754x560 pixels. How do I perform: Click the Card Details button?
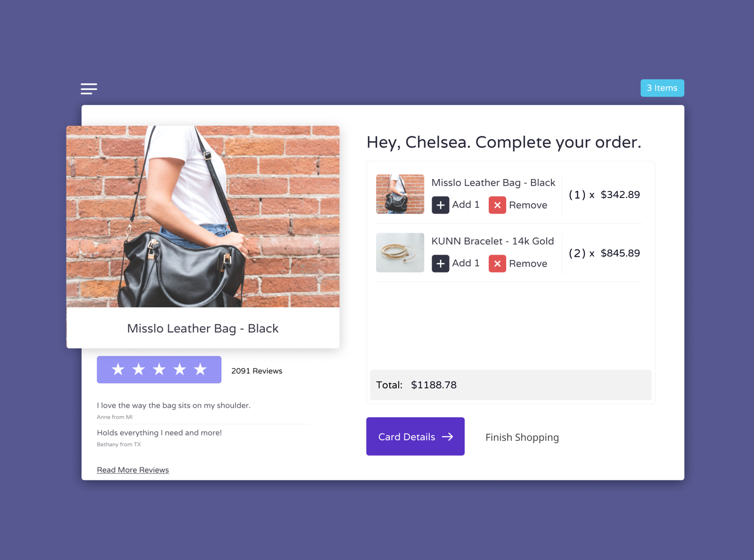[x=415, y=436]
